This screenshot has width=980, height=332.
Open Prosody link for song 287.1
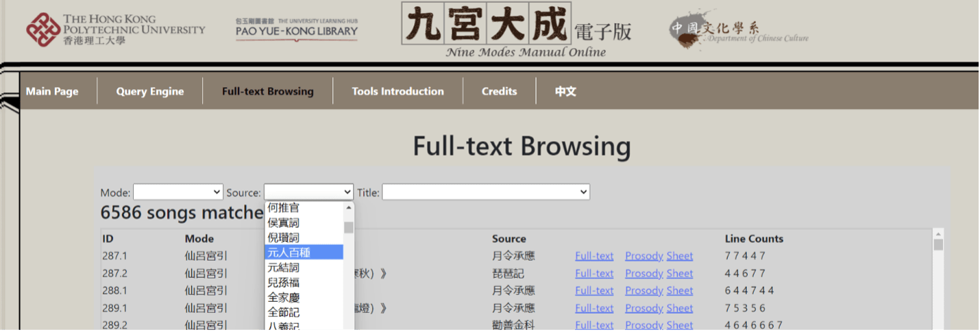[644, 256]
